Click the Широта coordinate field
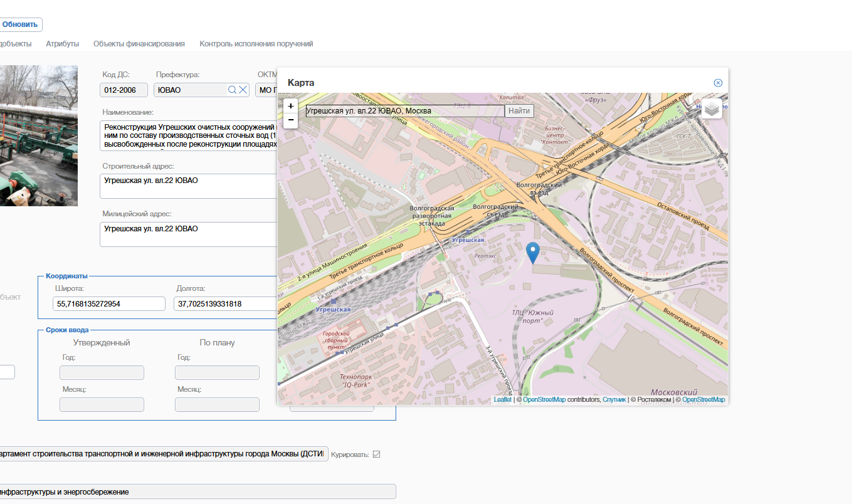Screen dimensions: 852x504 [109, 304]
